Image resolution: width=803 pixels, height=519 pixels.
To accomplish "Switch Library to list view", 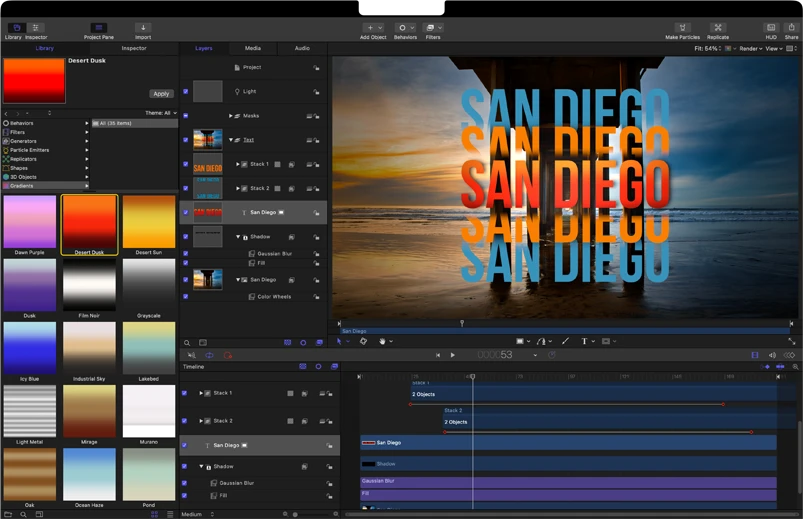I will point(170,514).
